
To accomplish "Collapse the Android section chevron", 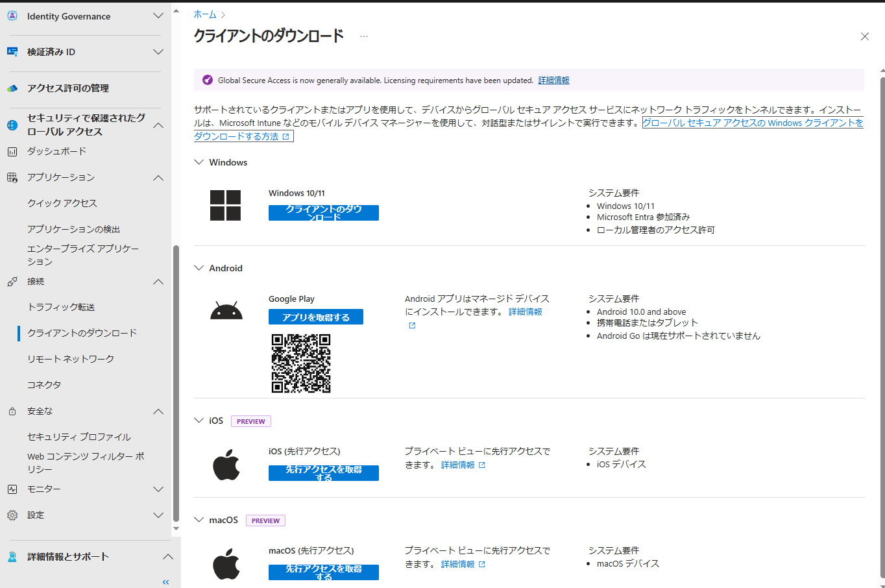I will (199, 268).
